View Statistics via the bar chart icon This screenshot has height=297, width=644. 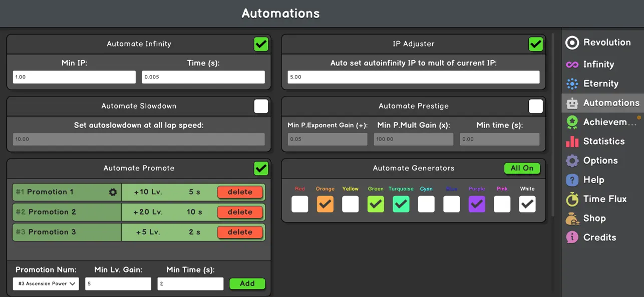coord(571,141)
